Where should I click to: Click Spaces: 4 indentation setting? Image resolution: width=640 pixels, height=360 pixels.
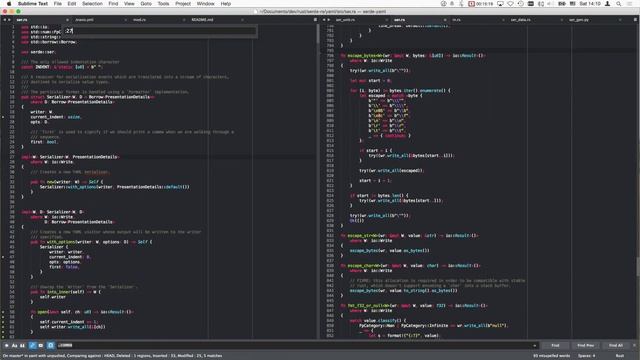tap(586, 356)
